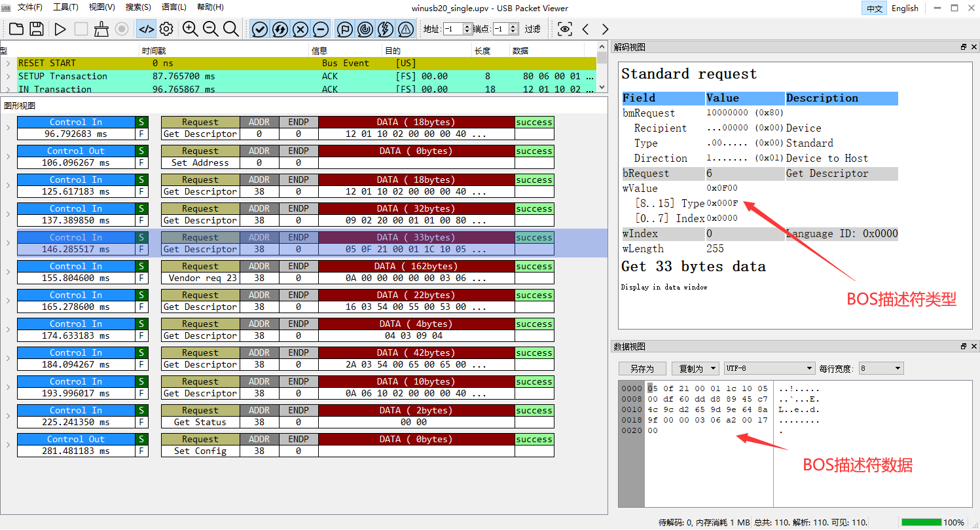The height and width of the screenshot is (530, 980).
Task: Clear packets with the broom icon
Action: (101, 29)
